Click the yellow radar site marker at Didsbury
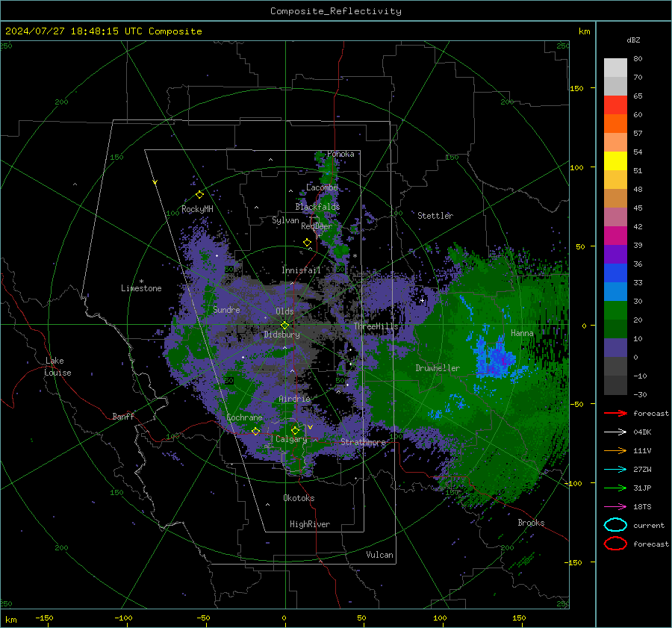 point(284,325)
